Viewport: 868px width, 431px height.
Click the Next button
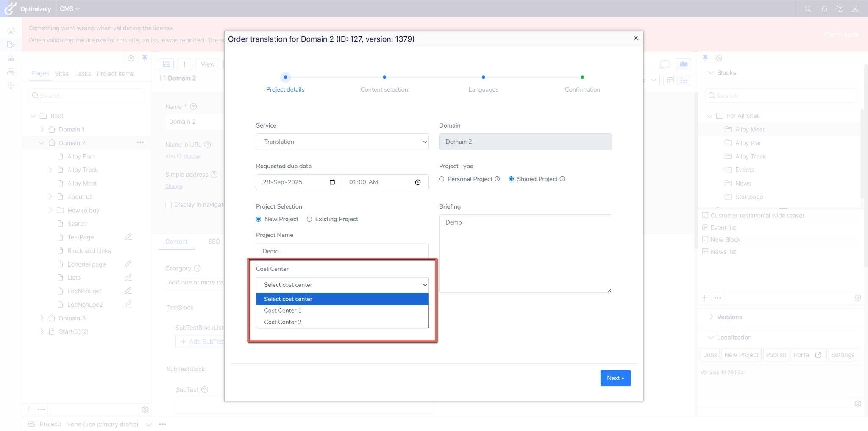(615, 378)
